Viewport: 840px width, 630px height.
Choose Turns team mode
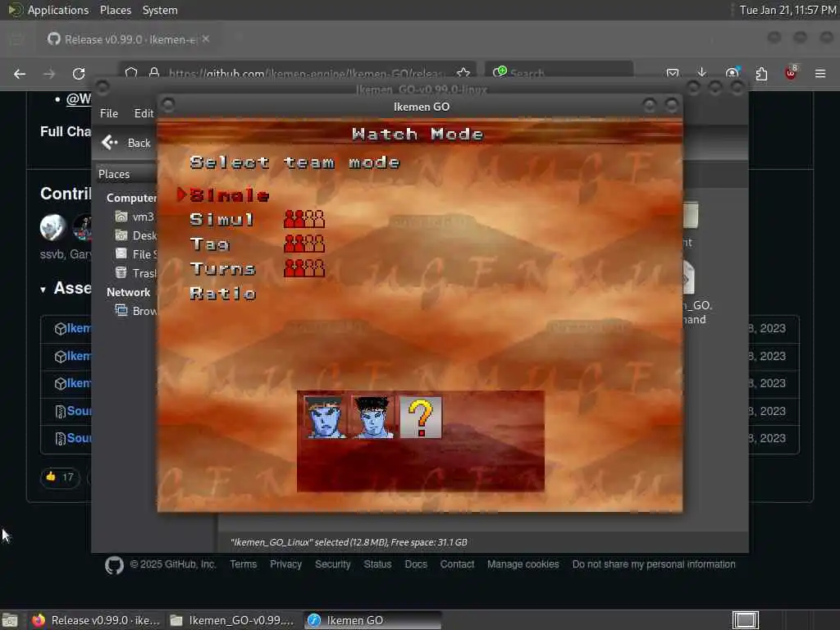(x=222, y=268)
